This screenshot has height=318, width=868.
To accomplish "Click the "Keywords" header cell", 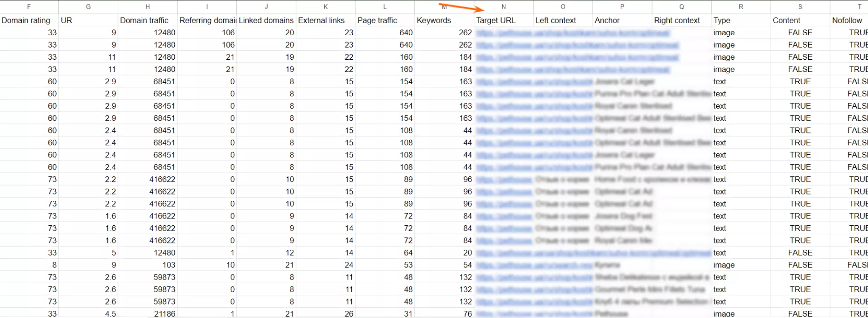I will point(444,20).
